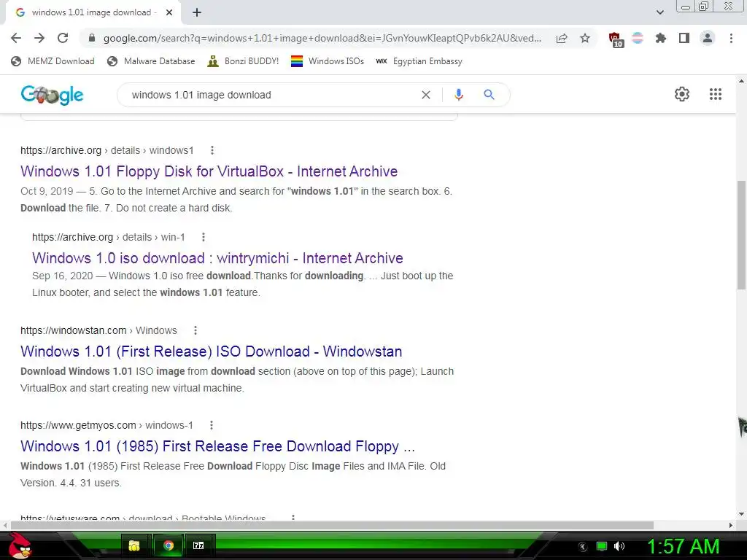Open the ad blocker extension with badge 10
747x560 pixels.
(x=616, y=39)
